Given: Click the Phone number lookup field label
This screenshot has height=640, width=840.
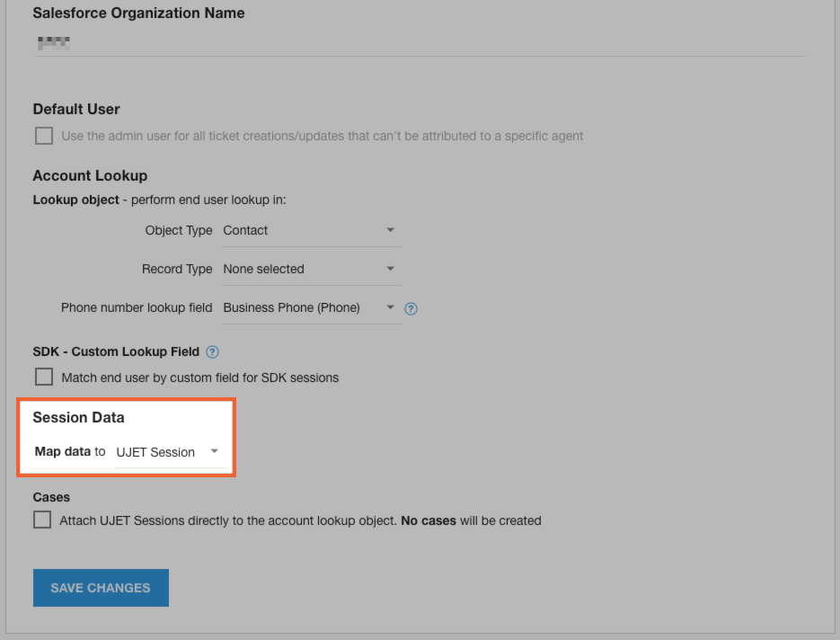Looking at the screenshot, I should coord(137,307).
